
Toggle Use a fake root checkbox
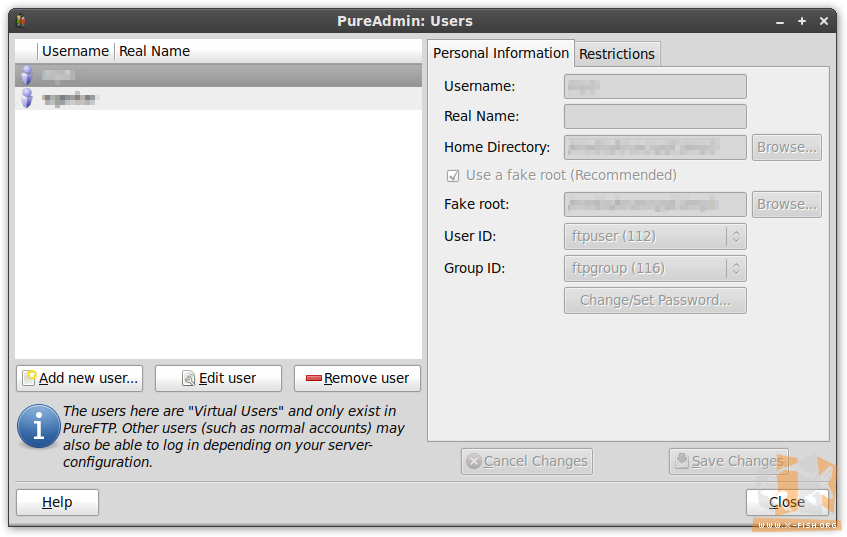(453, 176)
